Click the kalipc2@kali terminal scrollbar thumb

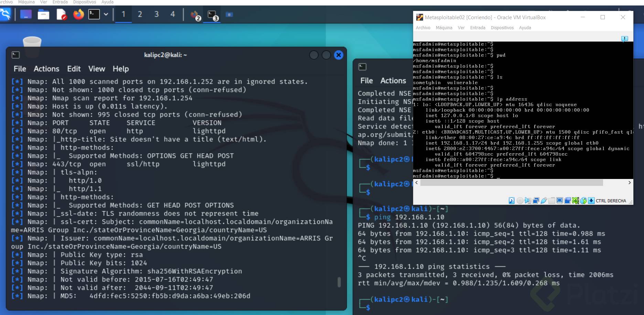[x=339, y=282]
